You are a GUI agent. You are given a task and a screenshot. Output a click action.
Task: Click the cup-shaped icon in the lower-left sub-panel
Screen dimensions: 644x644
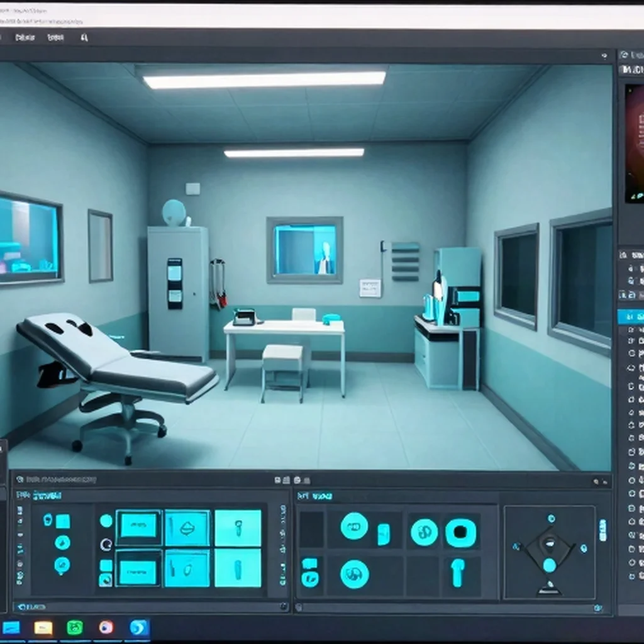pos(48,520)
